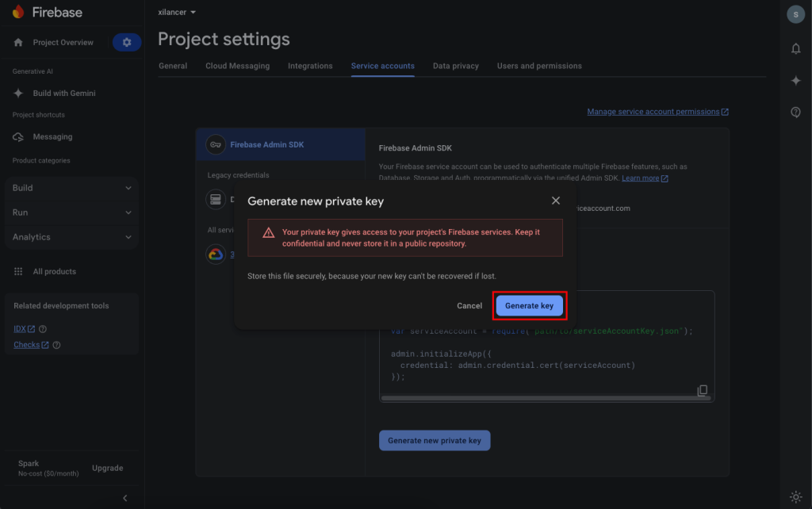Open the IDX link
The width and height of the screenshot is (812, 509).
tap(24, 329)
